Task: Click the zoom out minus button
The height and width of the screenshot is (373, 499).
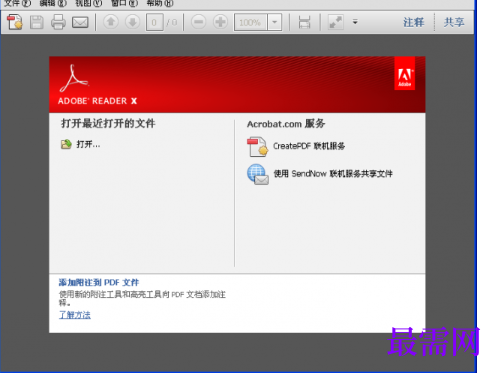Action: pos(199,22)
